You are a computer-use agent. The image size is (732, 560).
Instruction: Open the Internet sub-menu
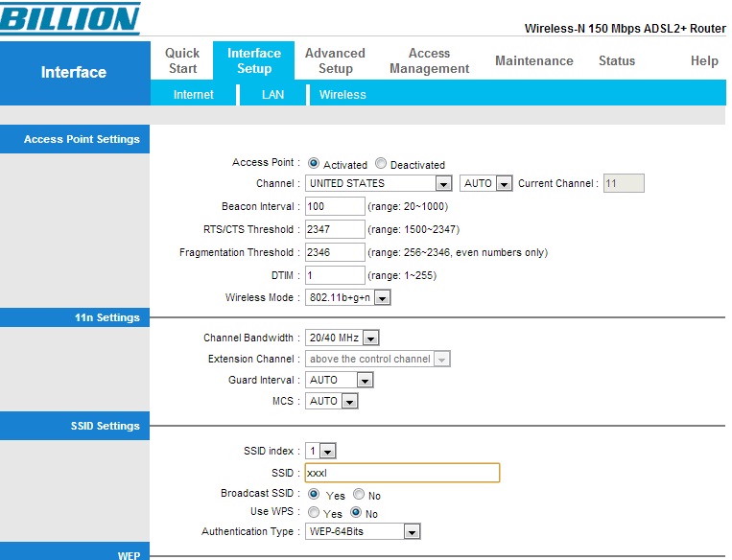coord(193,95)
